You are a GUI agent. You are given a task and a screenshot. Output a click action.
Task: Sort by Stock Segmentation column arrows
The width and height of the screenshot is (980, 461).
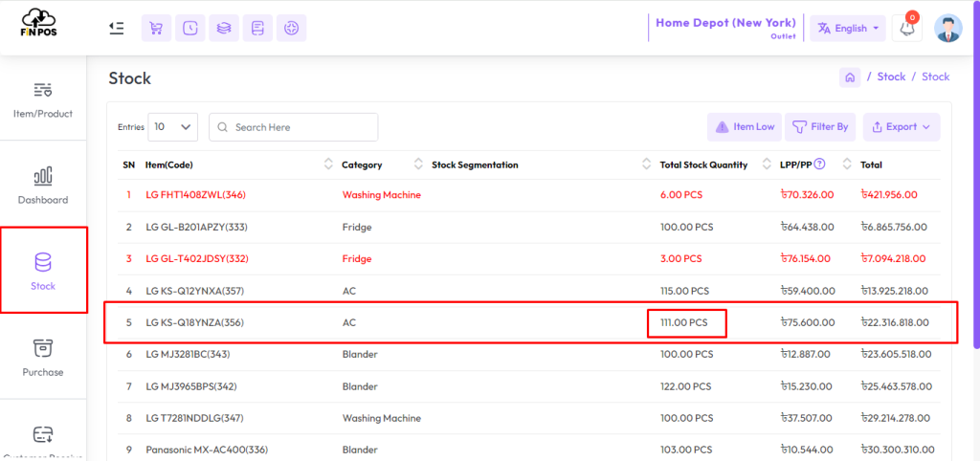click(x=647, y=165)
